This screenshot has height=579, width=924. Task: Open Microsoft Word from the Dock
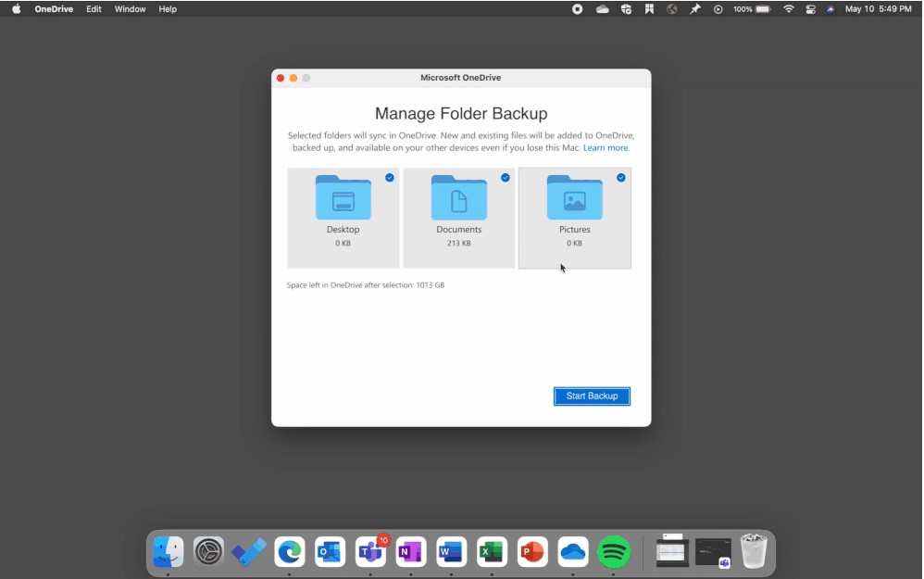click(451, 552)
